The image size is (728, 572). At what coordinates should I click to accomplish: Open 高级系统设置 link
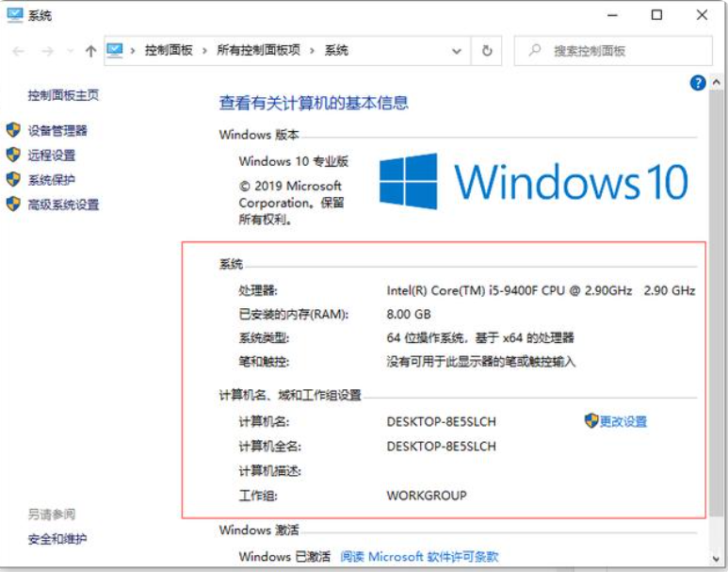64,204
